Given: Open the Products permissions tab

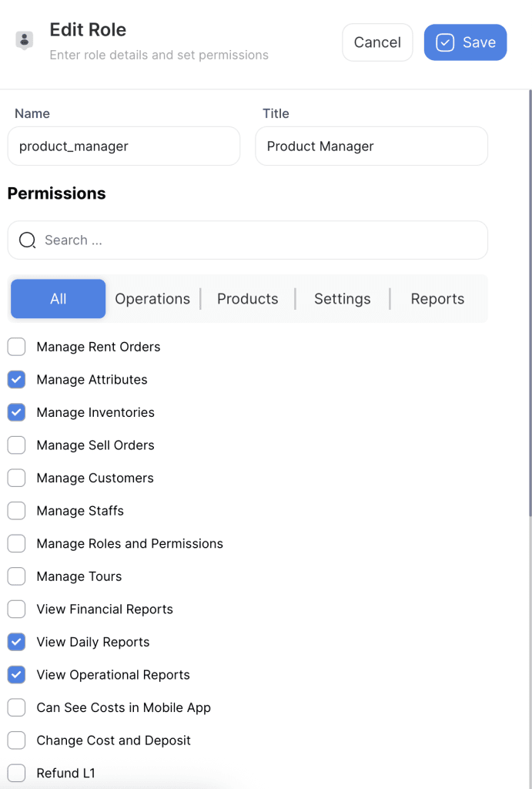Looking at the screenshot, I should (247, 299).
